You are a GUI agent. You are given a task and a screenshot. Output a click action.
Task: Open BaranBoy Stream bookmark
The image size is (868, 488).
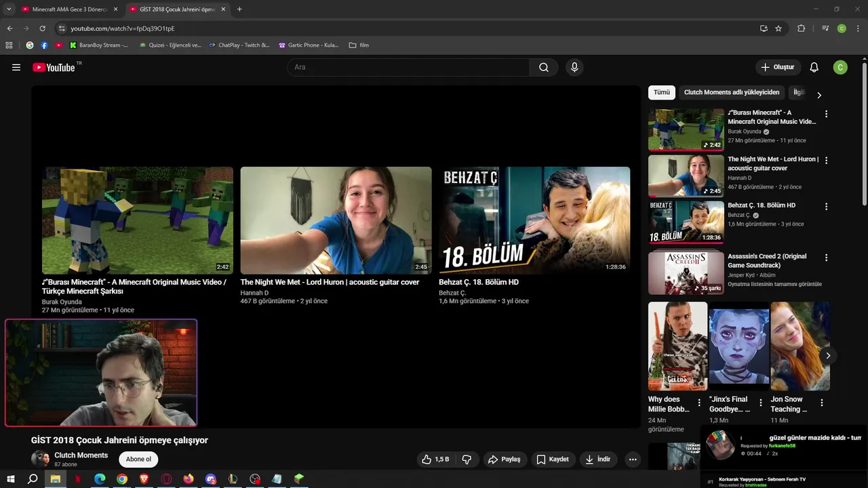coord(99,45)
